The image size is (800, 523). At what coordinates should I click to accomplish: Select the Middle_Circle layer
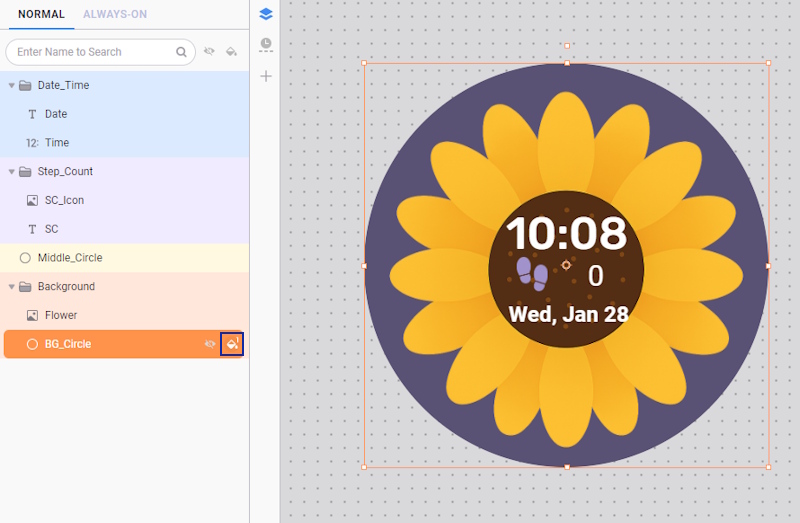(x=70, y=258)
